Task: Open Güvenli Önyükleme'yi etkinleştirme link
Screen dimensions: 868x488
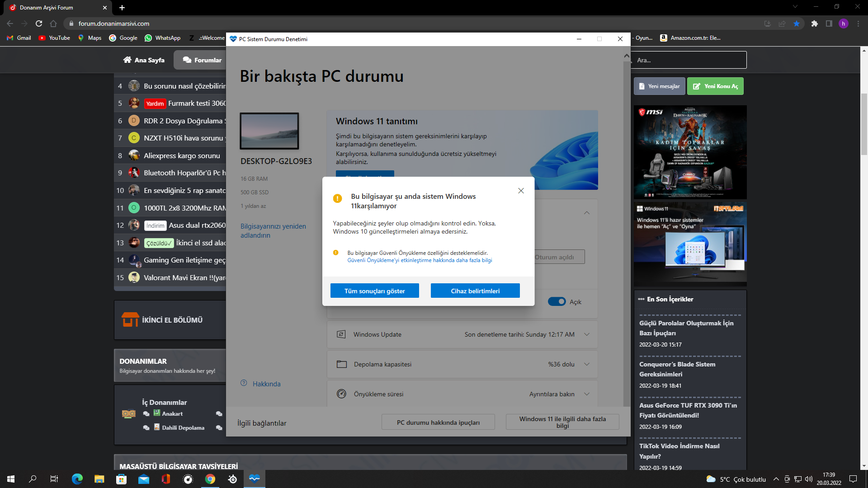Action: coord(420,260)
